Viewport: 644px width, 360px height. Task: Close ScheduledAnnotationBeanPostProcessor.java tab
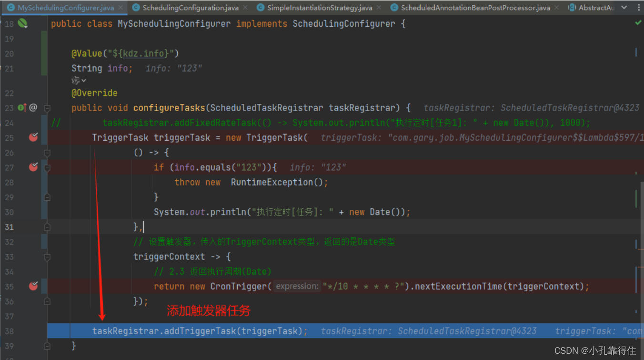557,8
